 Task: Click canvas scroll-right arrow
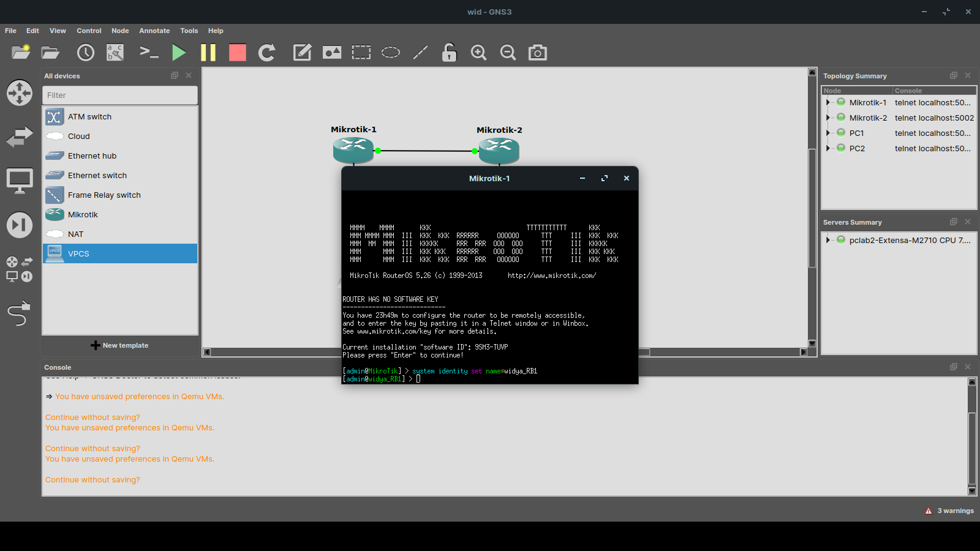coord(804,352)
